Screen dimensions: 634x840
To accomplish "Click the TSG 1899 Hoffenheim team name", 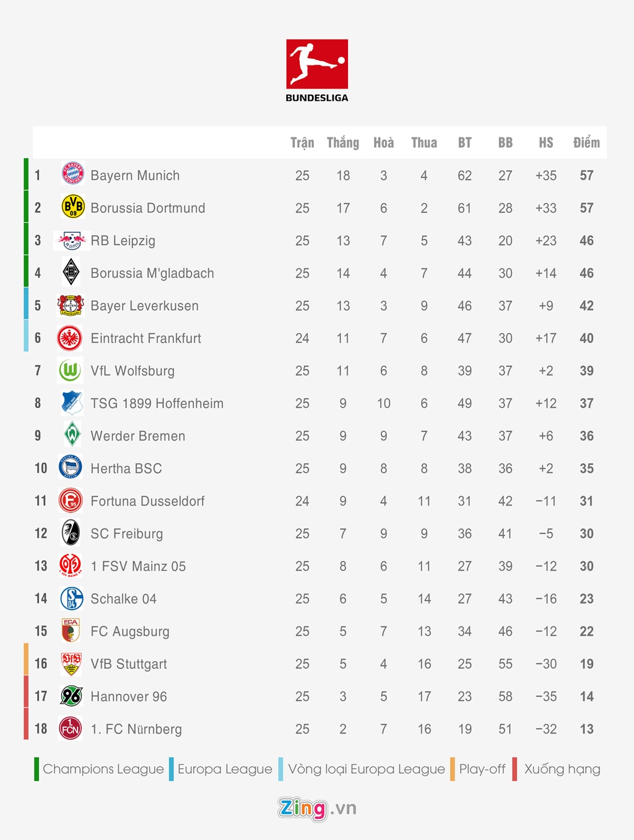I will point(157,404).
